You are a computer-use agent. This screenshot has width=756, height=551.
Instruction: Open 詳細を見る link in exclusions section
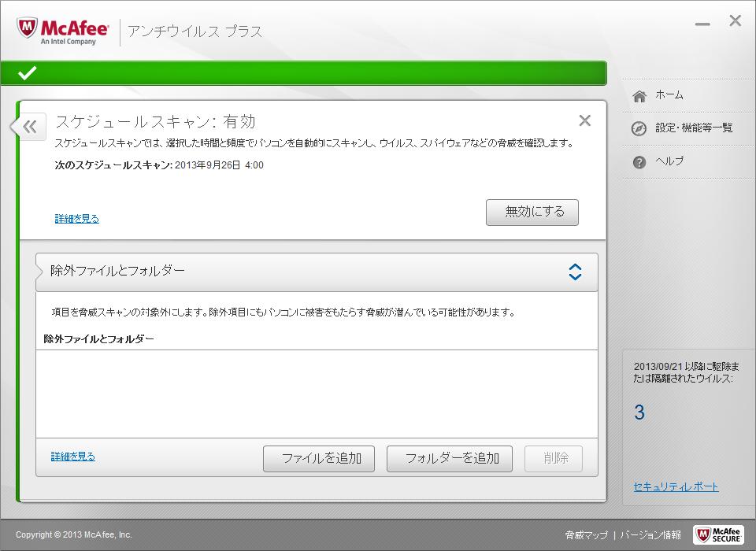click(72, 456)
